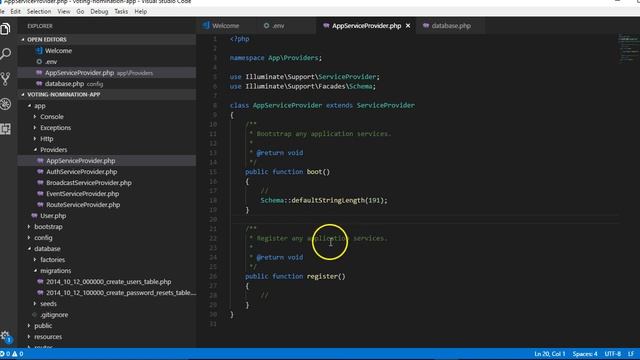Click PHP icon next to AuthServiceProvider.php
This screenshot has width=640, height=360.
point(40,172)
